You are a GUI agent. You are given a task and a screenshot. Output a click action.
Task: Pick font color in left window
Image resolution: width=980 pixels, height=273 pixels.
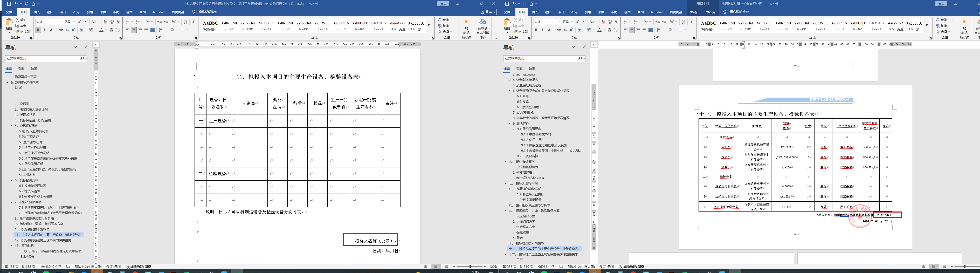coord(102,30)
